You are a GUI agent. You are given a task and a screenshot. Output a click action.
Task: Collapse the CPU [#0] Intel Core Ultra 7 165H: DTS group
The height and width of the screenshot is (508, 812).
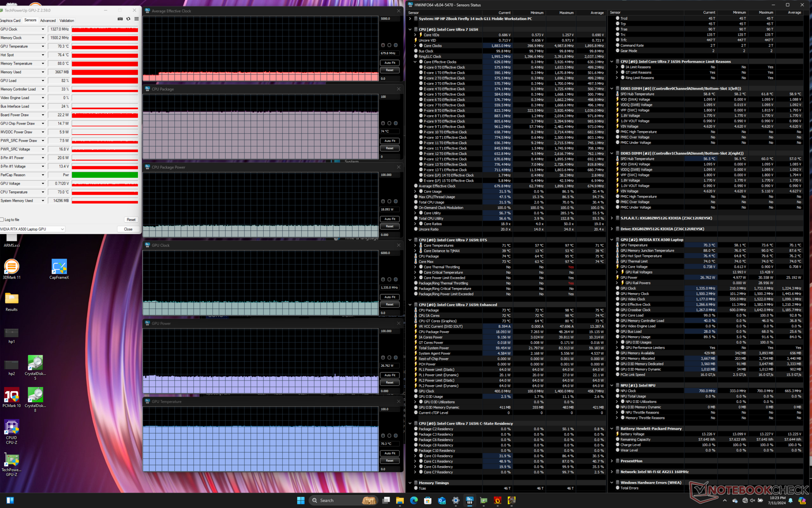pos(410,240)
